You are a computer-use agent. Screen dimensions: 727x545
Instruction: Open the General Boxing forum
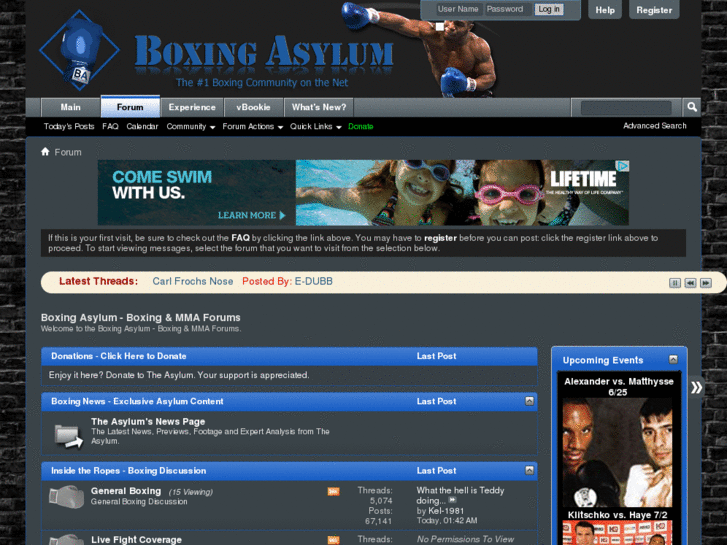pyautogui.click(x=126, y=491)
